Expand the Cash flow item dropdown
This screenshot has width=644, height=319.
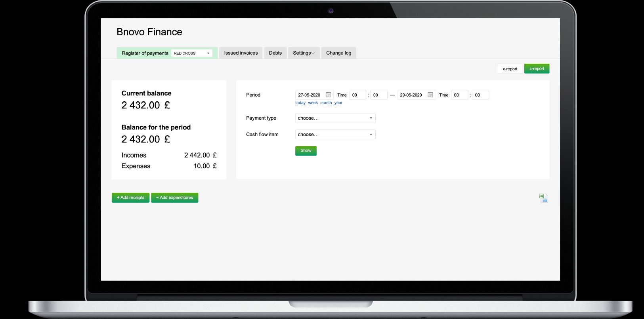click(335, 135)
